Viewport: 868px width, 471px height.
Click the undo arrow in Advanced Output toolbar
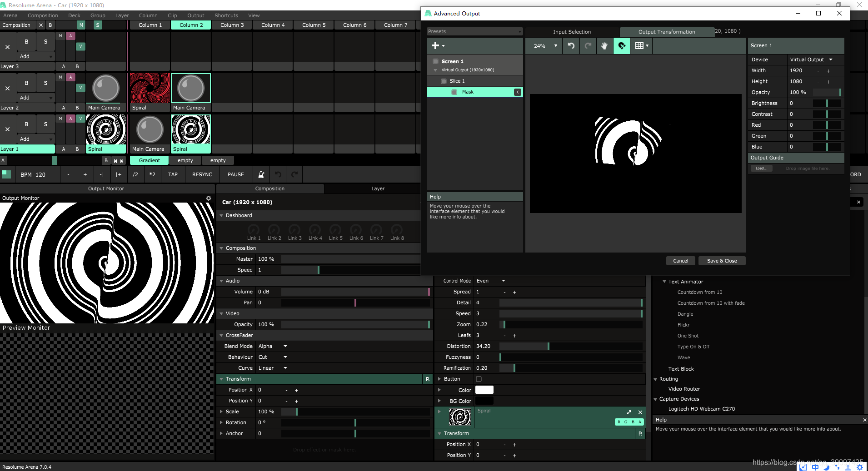571,46
